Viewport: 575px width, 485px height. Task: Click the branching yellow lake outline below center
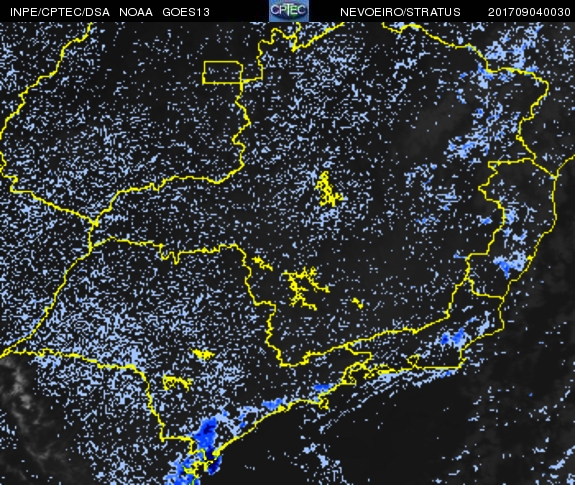click(x=303, y=288)
